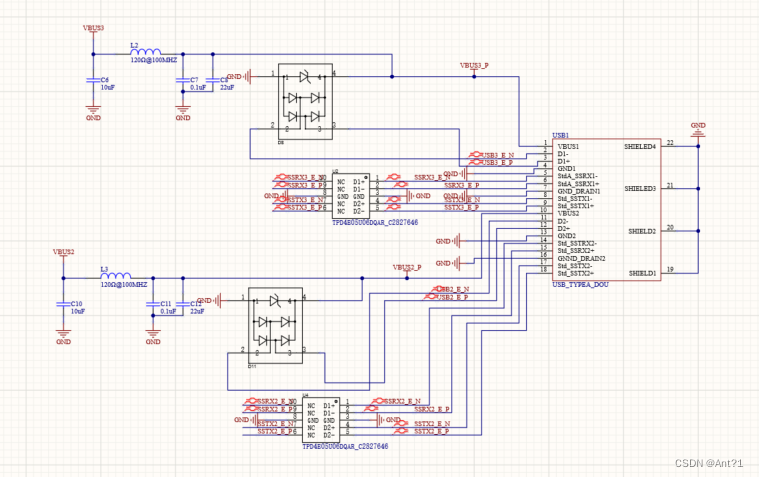Click the GND port wired to GND2 pin
The width and height of the screenshot is (759, 477).
click(x=449, y=241)
